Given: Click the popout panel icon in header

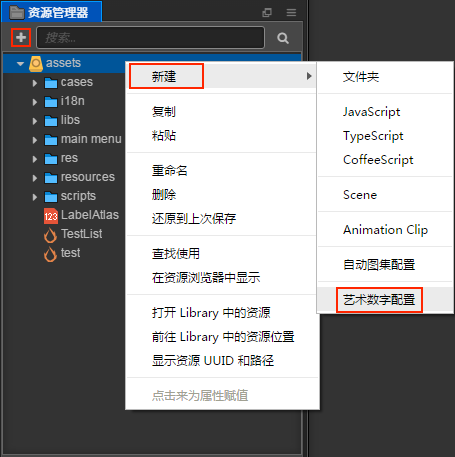Looking at the screenshot, I should pos(267,13).
